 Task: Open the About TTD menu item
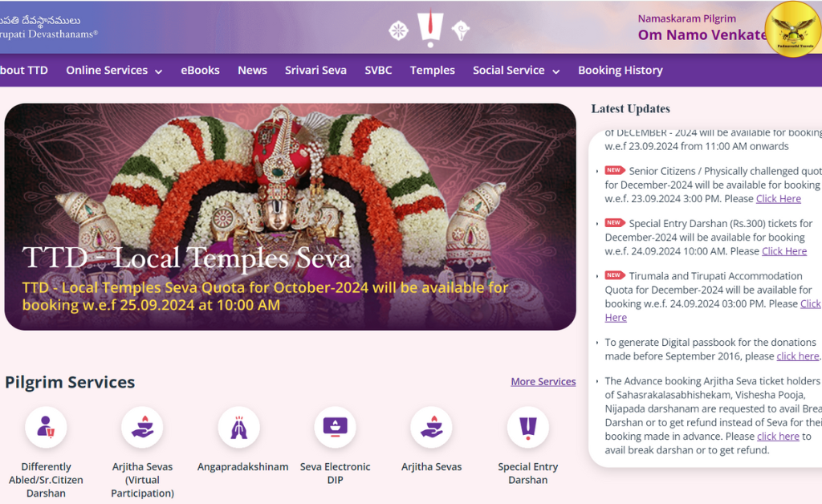coord(23,70)
